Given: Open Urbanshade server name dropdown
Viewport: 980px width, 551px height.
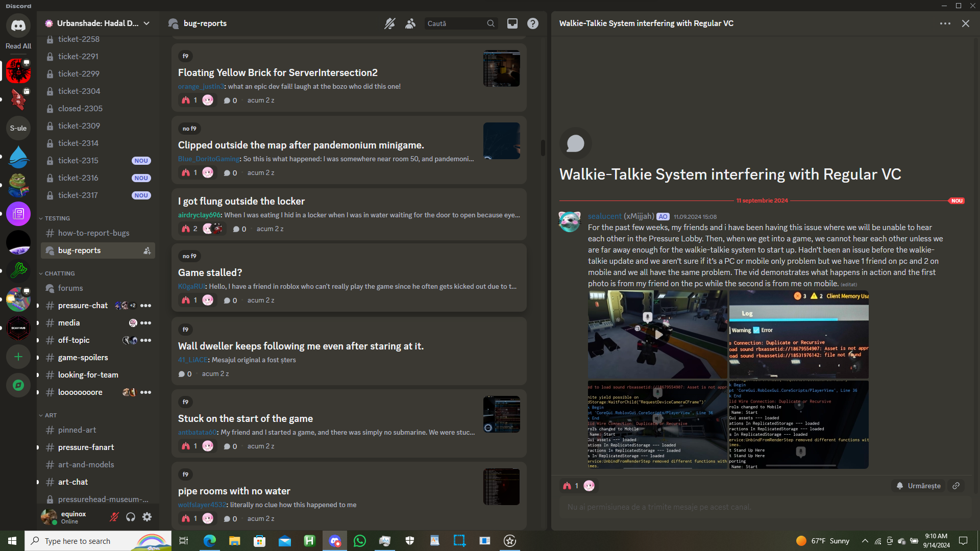Looking at the screenshot, I should tap(97, 23).
